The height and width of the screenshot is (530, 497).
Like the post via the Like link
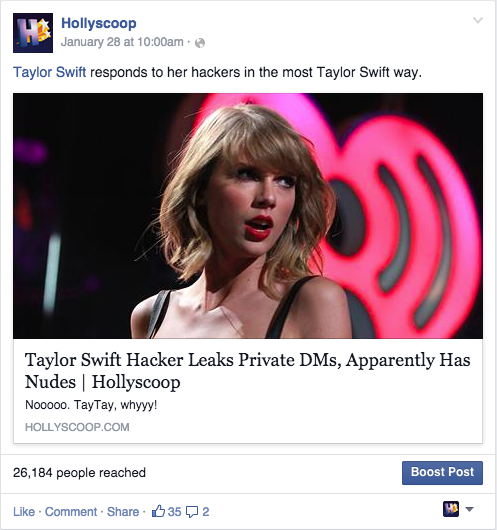point(24,512)
